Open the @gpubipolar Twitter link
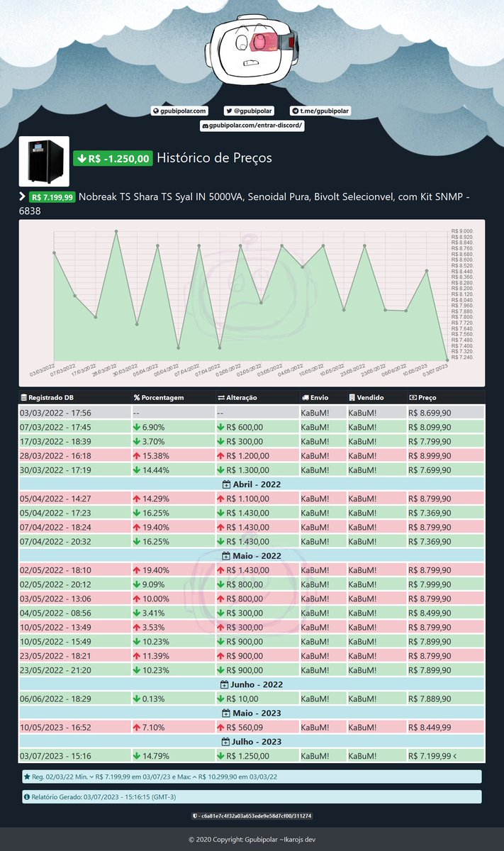Viewport: 504px width, 851px height. (x=250, y=111)
